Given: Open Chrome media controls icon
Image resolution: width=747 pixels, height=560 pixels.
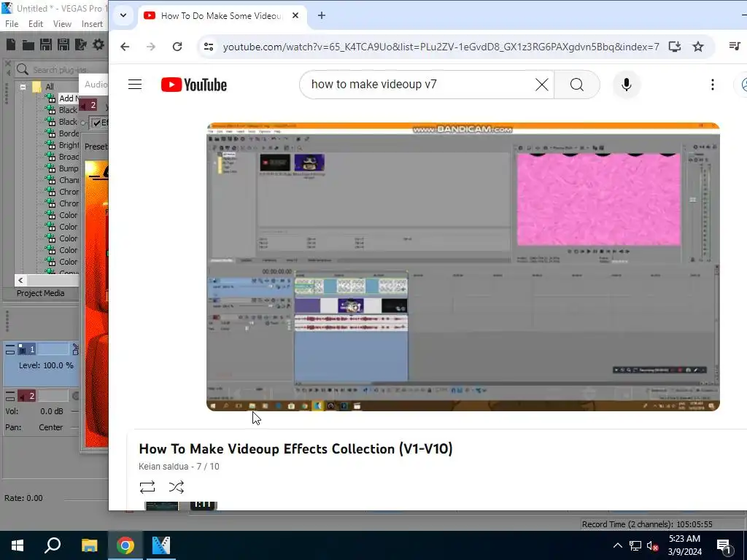Looking at the screenshot, I should 734,46.
